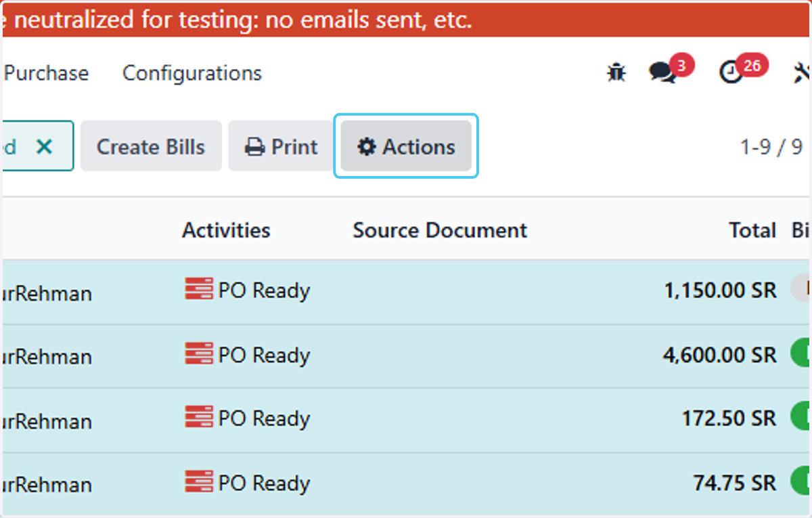Remove the selection filter with X
Viewport: 812px width, 518px height.
click(x=44, y=146)
